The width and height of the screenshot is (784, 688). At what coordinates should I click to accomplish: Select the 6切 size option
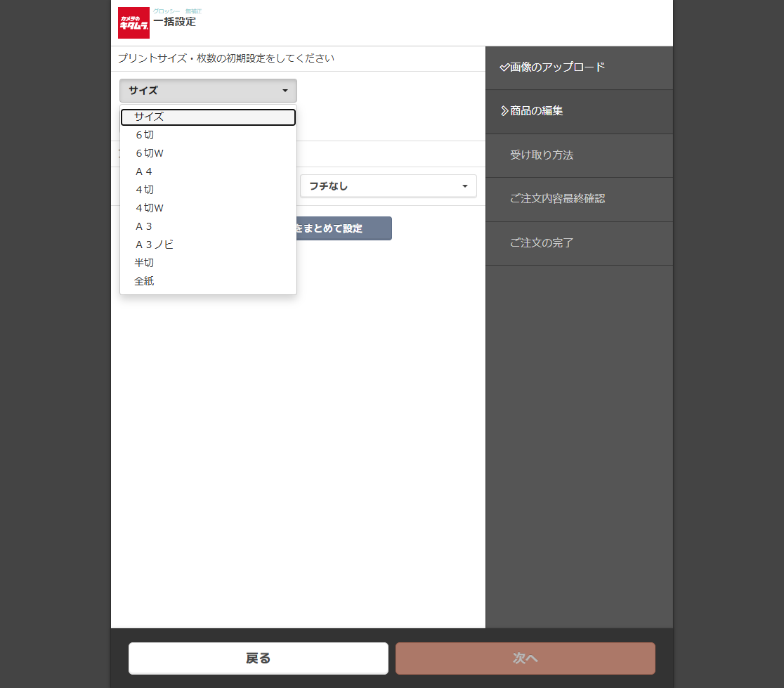tap(145, 135)
